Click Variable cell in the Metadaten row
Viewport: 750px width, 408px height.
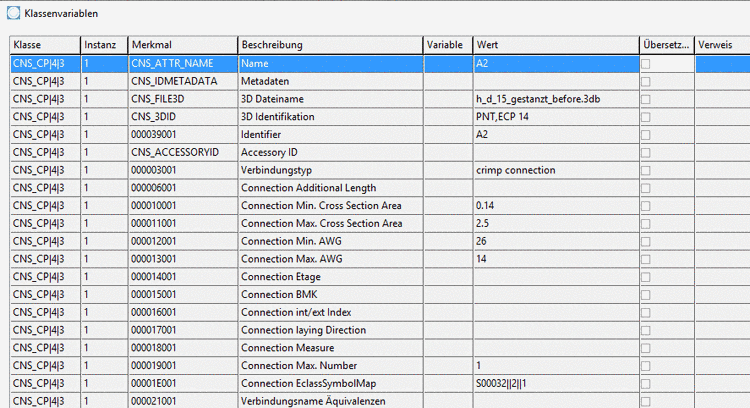coord(448,81)
